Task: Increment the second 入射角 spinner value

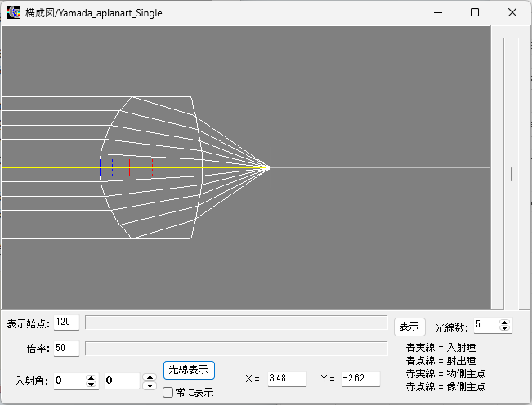Action: point(149,377)
